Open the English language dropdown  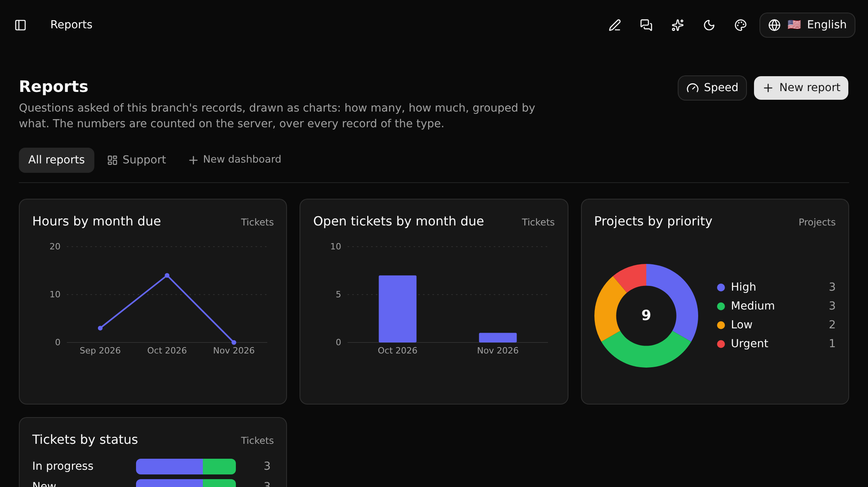807,25
